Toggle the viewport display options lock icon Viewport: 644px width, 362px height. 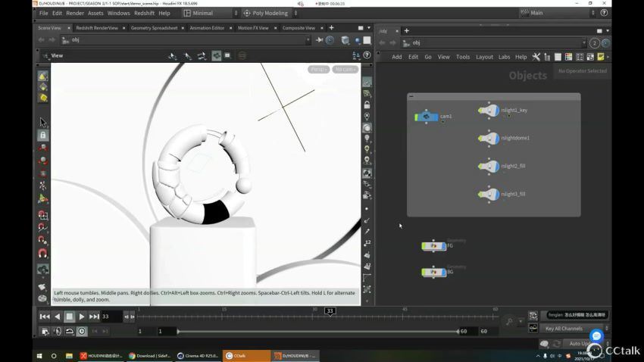367,105
